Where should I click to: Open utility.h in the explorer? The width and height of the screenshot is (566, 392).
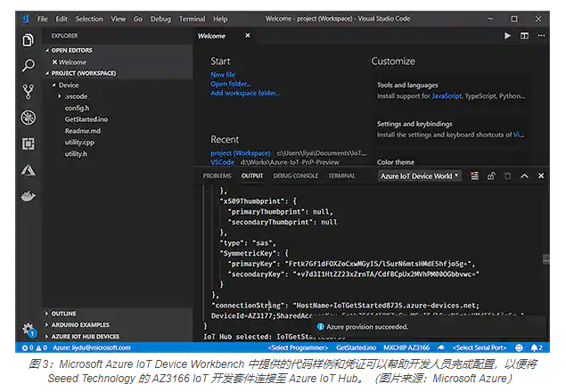76,154
